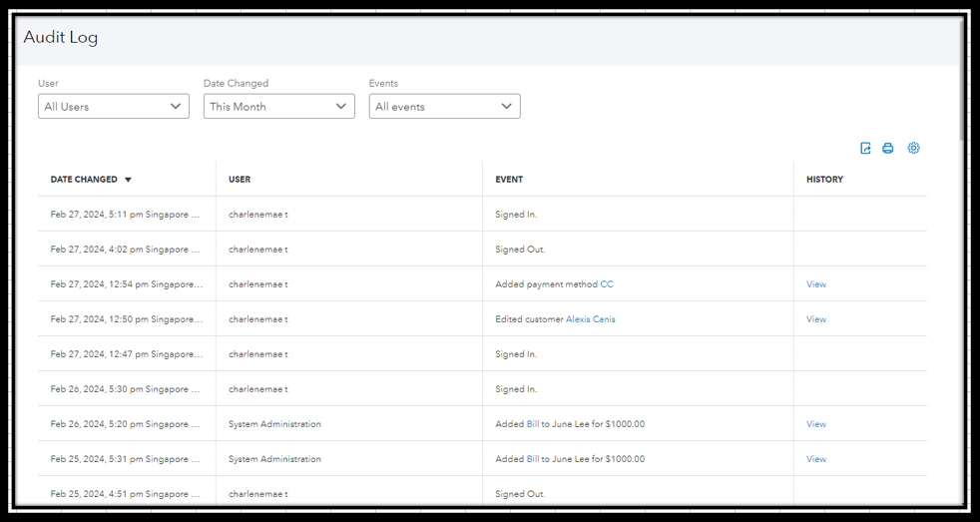
Task: Open the User dropdown showing All Users
Action: coord(114,106)
